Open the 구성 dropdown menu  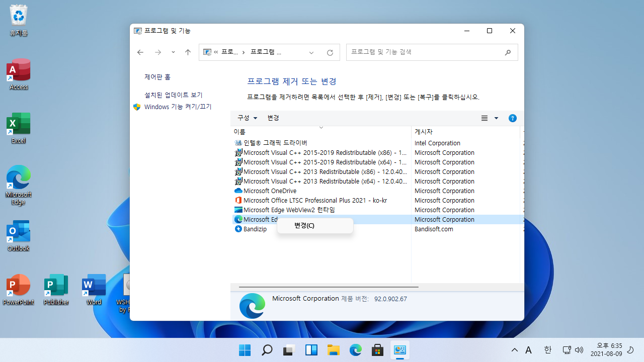[247, 118]
